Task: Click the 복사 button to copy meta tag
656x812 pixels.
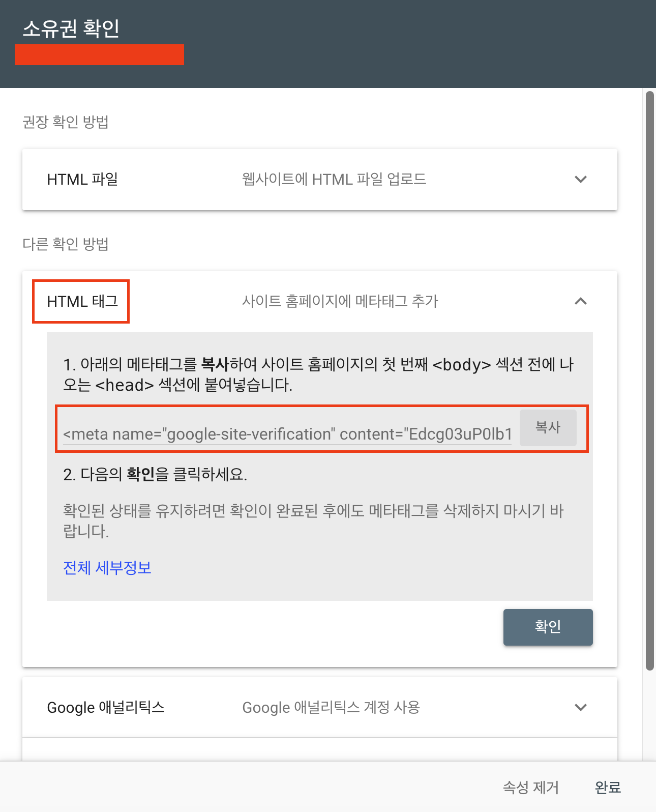Action: coord(548,427)
